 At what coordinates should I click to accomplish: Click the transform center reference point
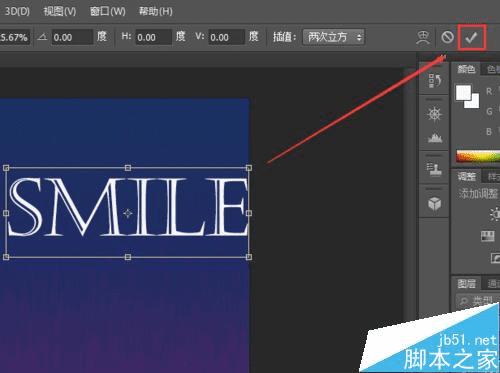click(x=128, y=213)
